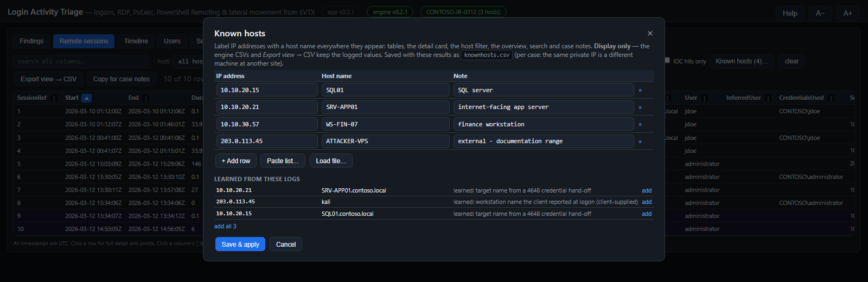
Task: Click Copy for case notes
Action: (122, 79)
